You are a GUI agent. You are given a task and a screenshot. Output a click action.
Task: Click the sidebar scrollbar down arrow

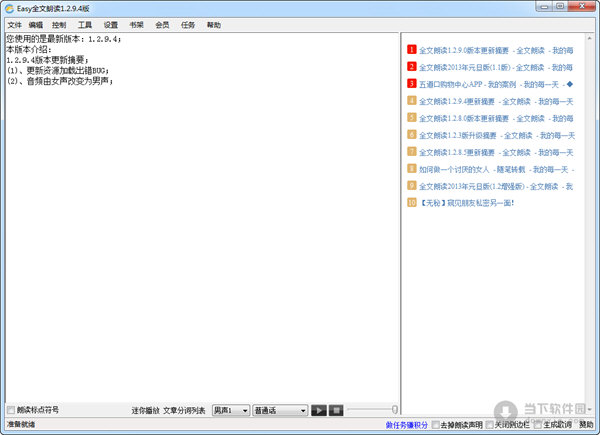tap(589, 409)
